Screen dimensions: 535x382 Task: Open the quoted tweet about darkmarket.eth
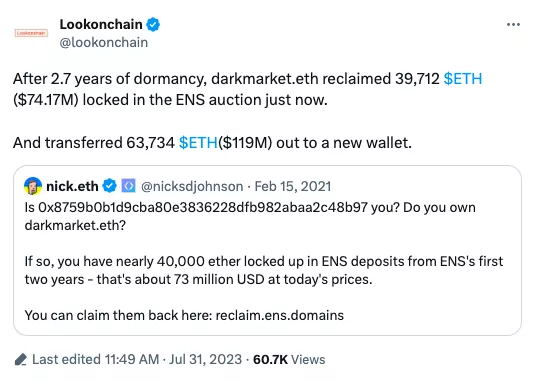268,251
